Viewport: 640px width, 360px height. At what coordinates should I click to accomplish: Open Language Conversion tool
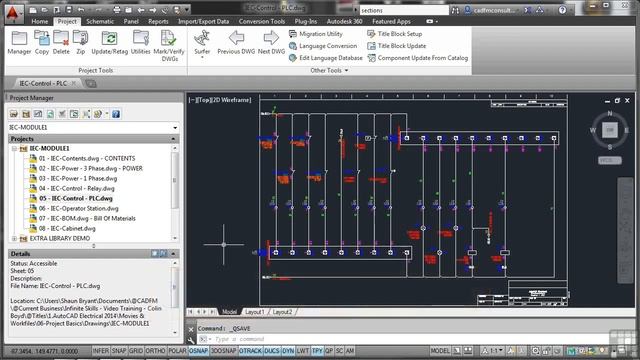pyautogui.click(x=323, y=46)
